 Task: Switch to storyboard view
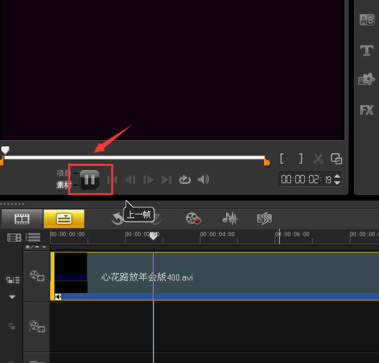coord(22,219)
